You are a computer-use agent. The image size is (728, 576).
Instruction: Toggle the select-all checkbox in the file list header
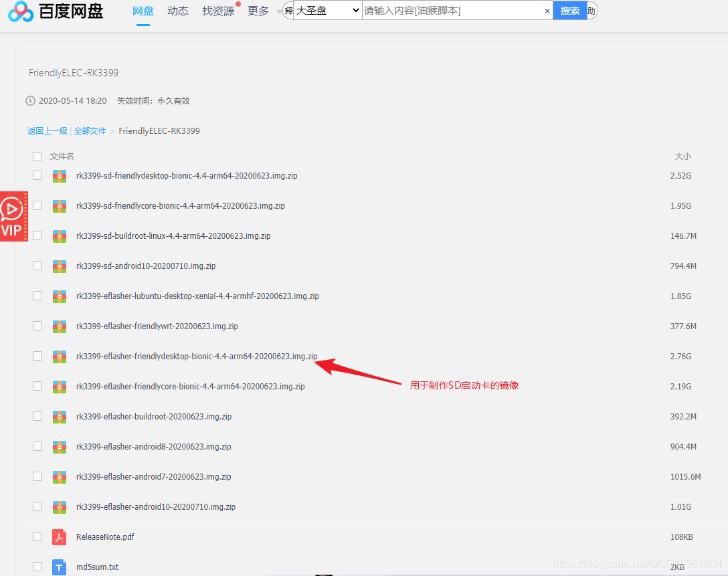click(37, 156)
